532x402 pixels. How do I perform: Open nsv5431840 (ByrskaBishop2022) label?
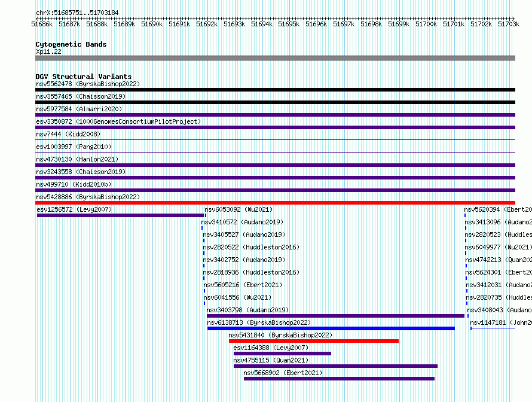coord(280,335)
